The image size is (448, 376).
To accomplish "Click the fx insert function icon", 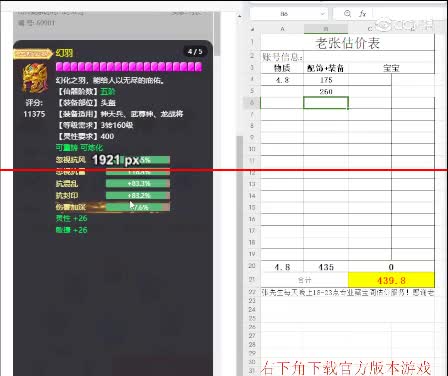I will [x=362, y=14].
